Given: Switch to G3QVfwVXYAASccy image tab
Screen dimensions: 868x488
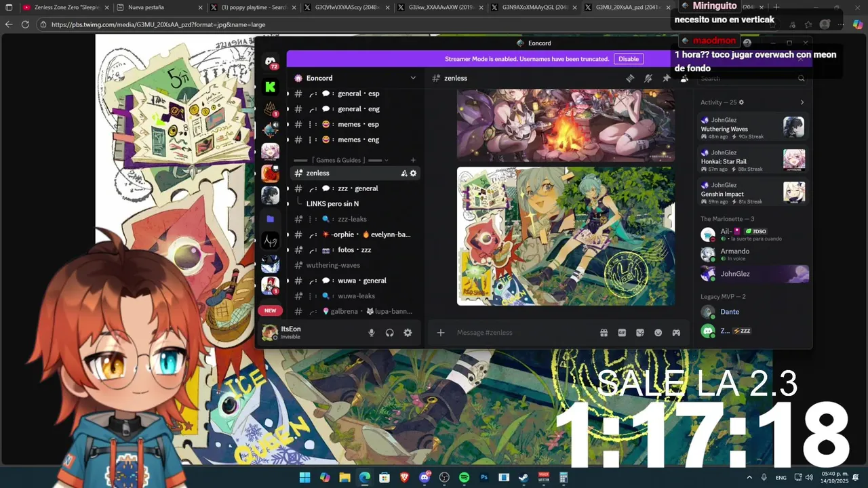Looking at the screenshot, I should pos(347,7).
